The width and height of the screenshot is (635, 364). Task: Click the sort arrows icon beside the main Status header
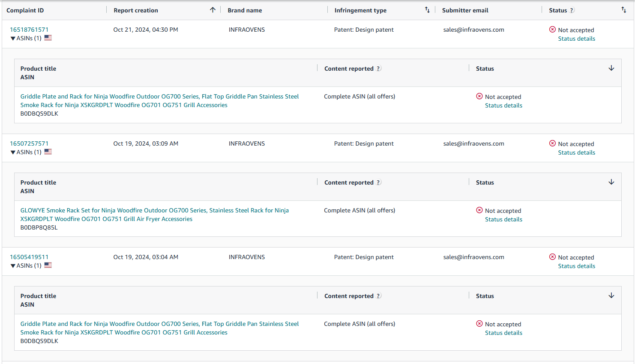pos(623,10)
